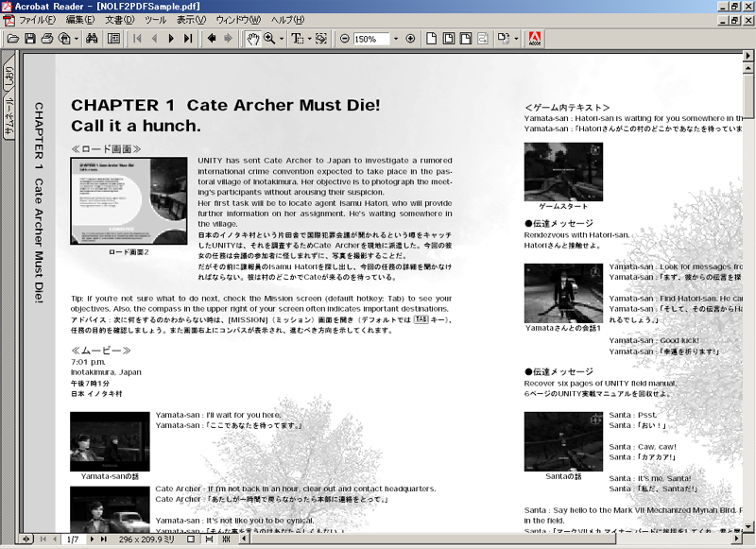This screenshot has height=549, width=756.
Task: Open the 表示(V) menu
Action: click(x=191, y=20)
